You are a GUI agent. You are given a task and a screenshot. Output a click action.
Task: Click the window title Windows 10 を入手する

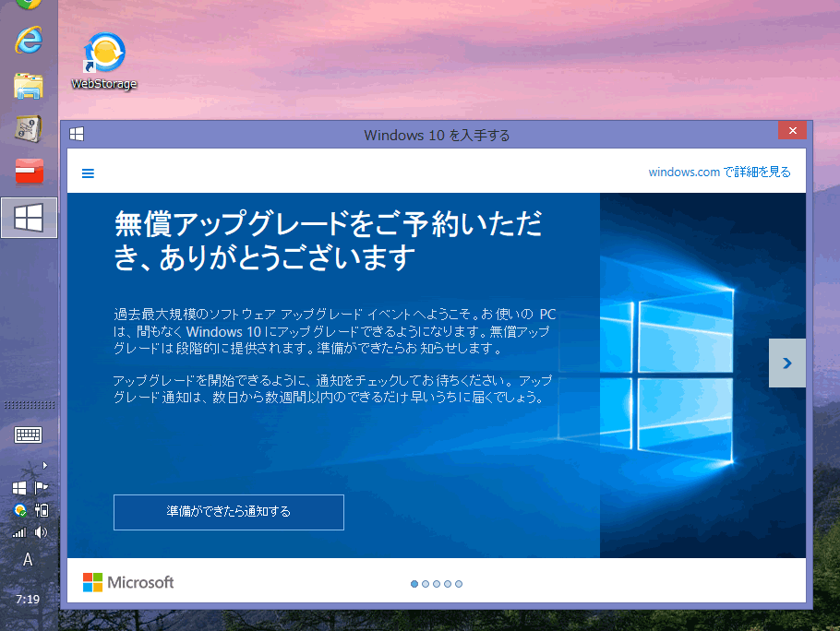(437, 135)
